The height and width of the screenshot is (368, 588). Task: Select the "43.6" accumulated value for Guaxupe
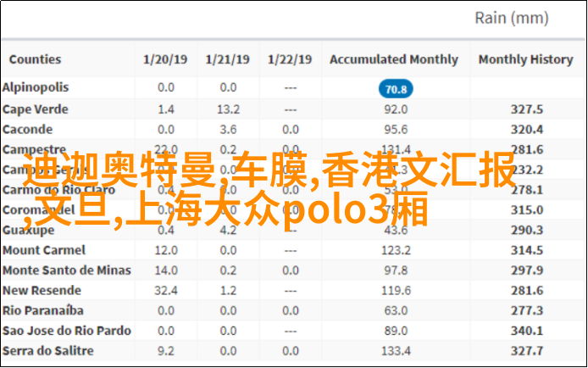tap(396, 231)
